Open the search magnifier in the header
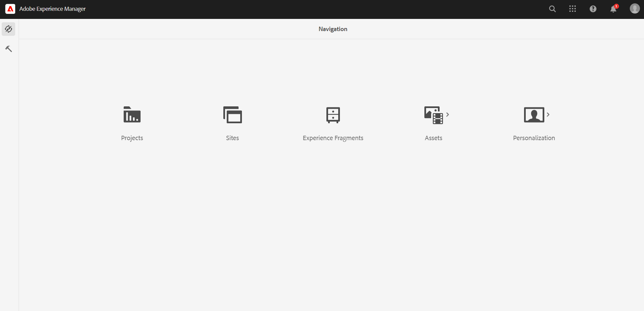Screen dimensions: 644x311 coord(552,9)
